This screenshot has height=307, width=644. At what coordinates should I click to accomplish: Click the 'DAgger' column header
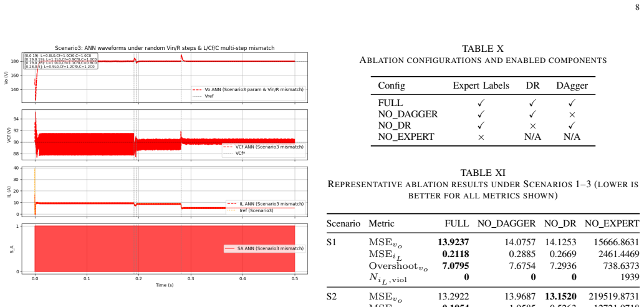(572, 85)
